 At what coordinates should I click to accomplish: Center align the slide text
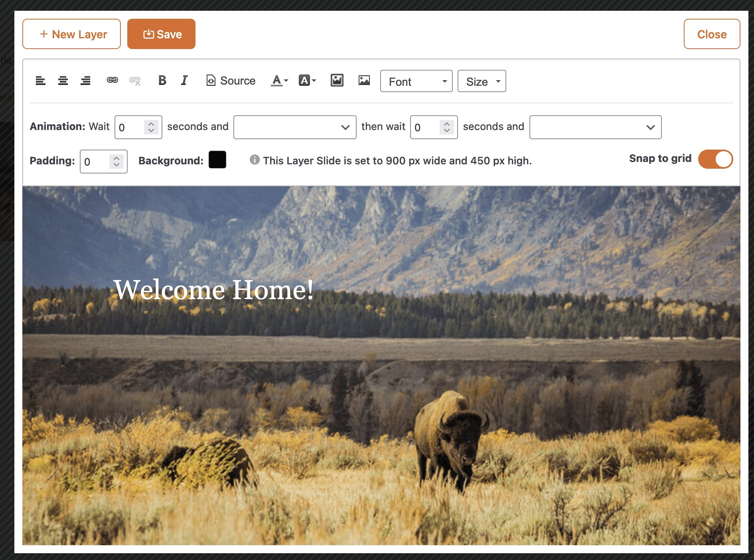[x=63, y=81]
